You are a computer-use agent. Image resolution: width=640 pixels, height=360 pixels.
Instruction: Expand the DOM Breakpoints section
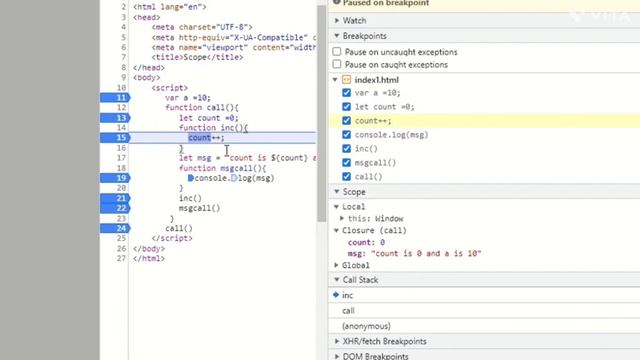click(337, 356)
